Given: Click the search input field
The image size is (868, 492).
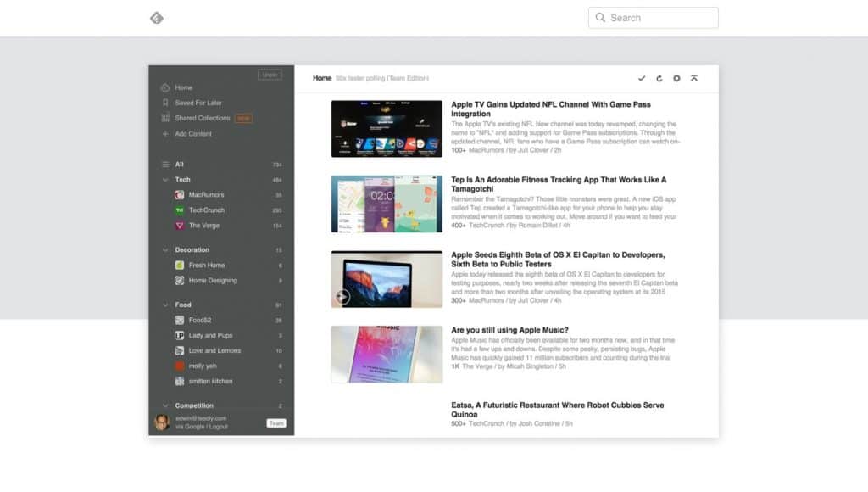Looking at the screenshot, I should (659, 18).
